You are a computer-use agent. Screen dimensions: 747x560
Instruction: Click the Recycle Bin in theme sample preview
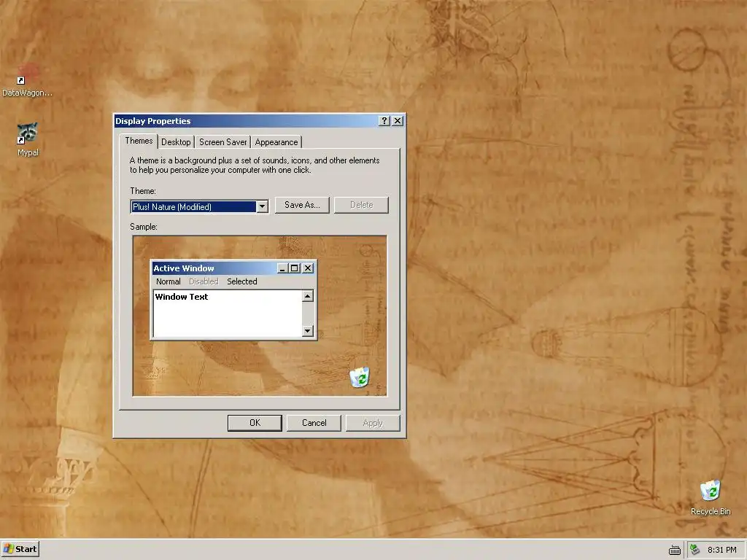coord(360,377)
